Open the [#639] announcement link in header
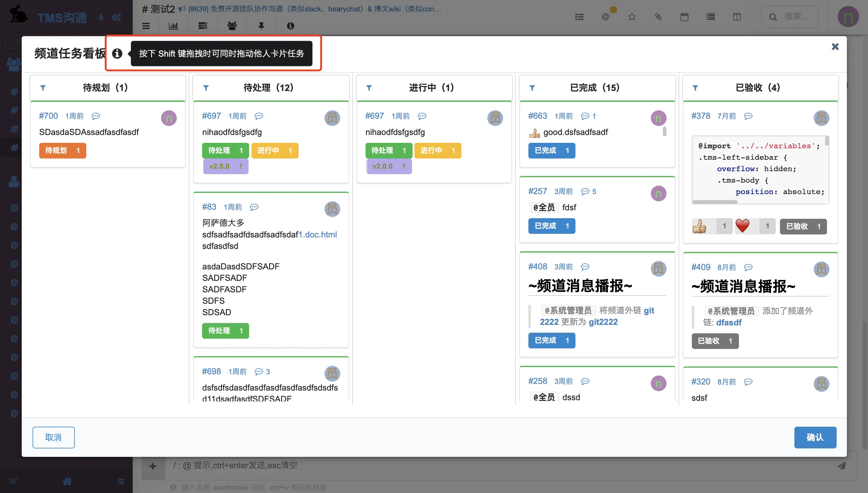This screenshot has width=868, height=493. coord(314,9)
